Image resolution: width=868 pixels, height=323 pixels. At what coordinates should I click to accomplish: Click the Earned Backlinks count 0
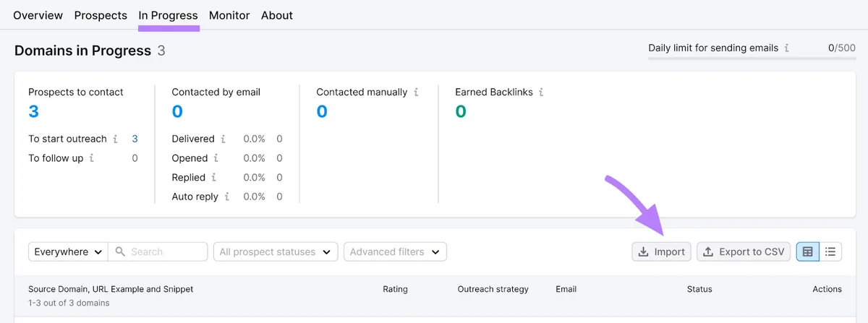coord(461,111)
